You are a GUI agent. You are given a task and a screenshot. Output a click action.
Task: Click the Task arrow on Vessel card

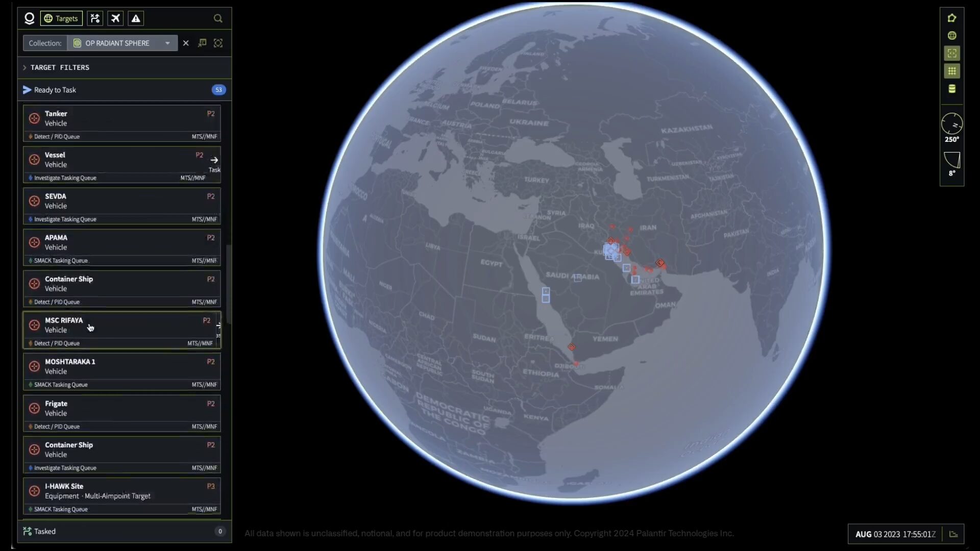[x=214, y=160]
